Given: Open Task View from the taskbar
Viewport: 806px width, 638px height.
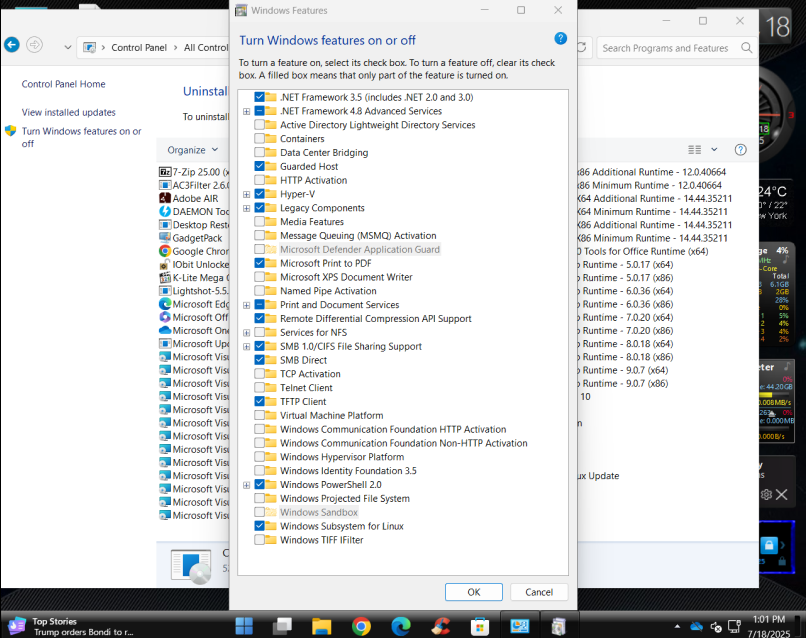Looking at the screenshot, I should 282,626.
